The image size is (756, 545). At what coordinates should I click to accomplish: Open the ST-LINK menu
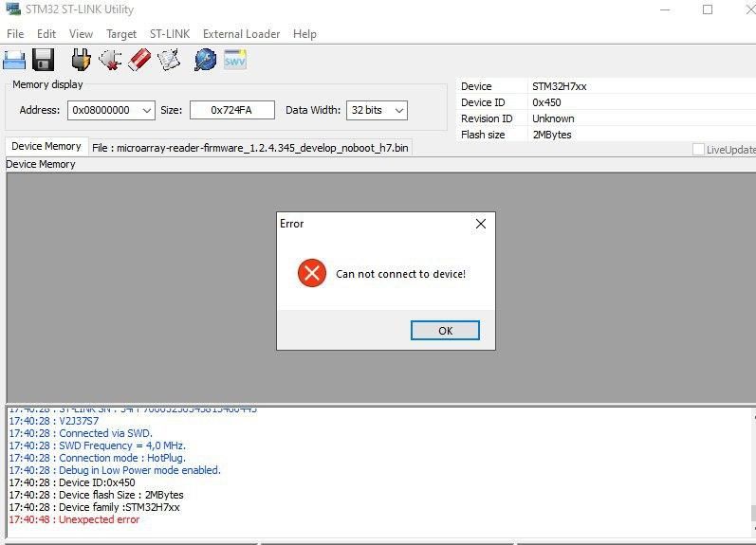point(170,34)
